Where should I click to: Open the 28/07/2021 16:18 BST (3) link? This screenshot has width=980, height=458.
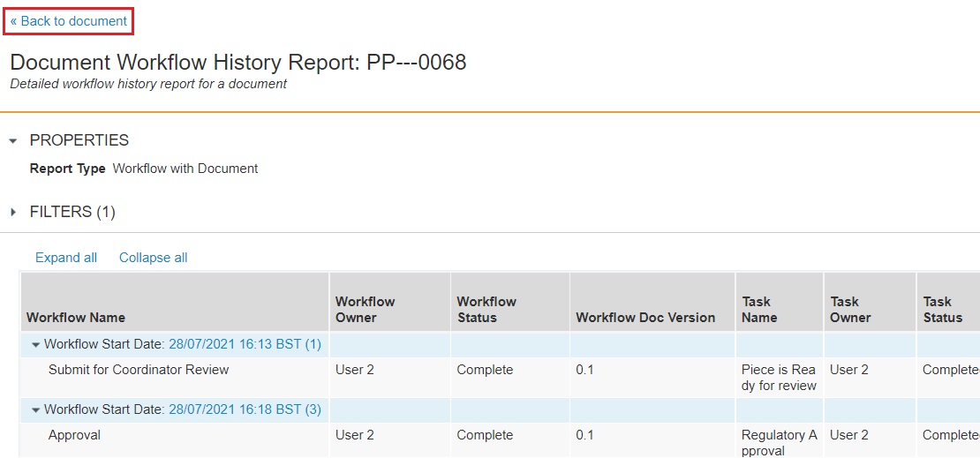[x=245, y=409]
